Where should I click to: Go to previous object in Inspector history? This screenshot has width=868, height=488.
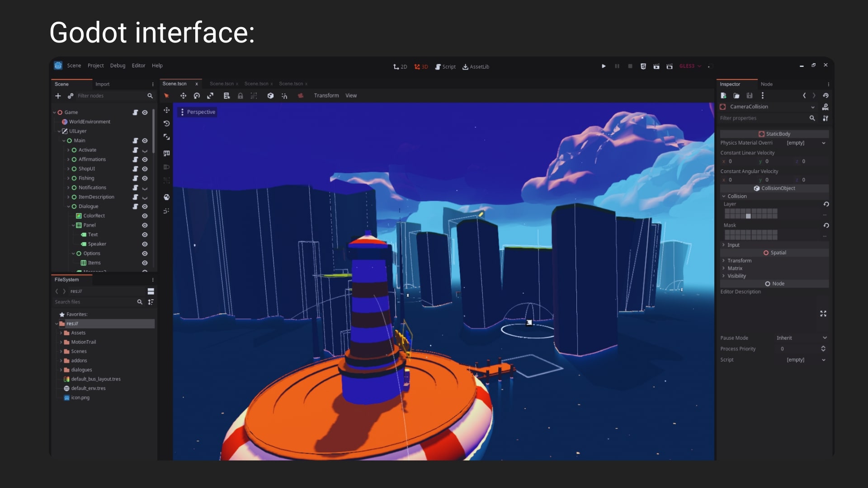(x=804, y=95)
